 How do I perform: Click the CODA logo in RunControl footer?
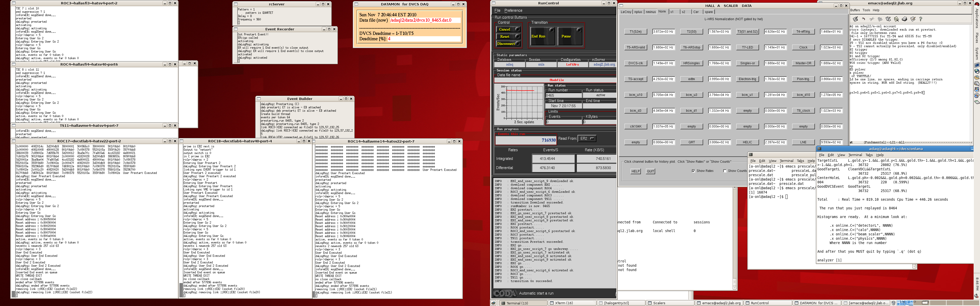(505, 294)
